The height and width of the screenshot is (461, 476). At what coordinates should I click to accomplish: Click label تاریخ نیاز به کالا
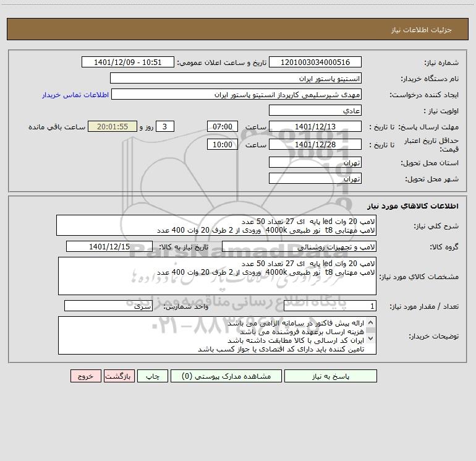(x=184, y=247)
